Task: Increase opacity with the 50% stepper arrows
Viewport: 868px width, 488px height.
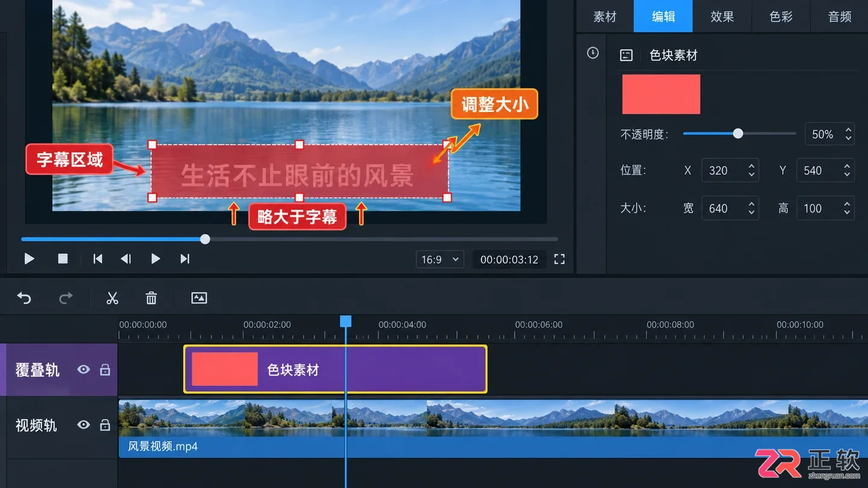Action: click(849, 130)
